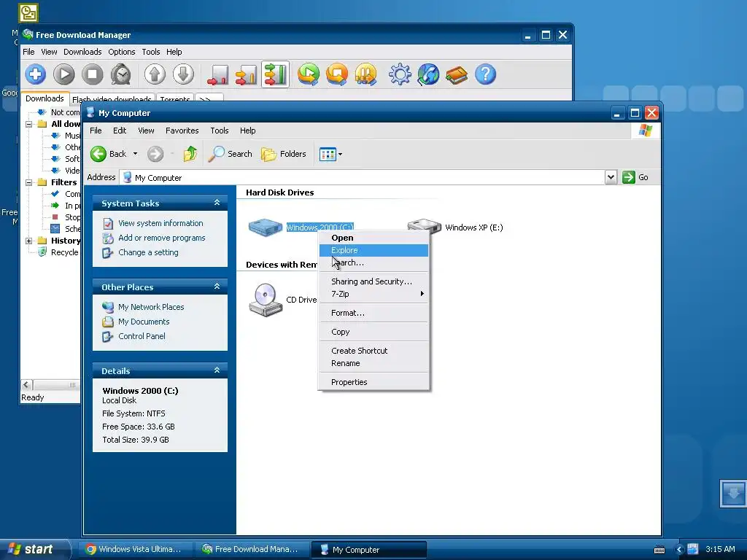This screenshot has width=747, height=560.
Task: Open the 7-Zip submenu
Action: 374,294
